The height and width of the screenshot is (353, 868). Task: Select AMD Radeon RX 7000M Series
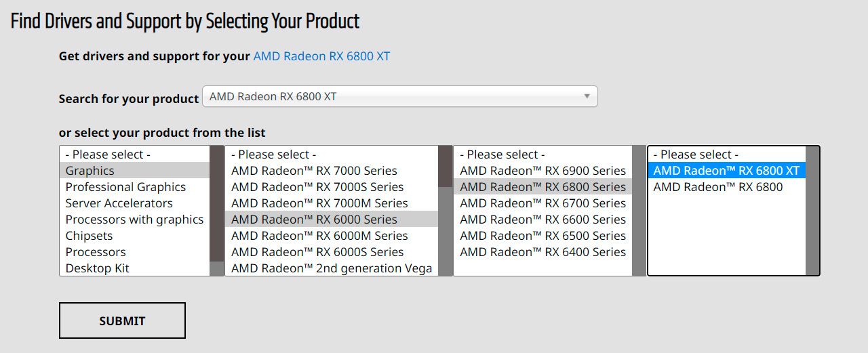[x=319, y=203]
